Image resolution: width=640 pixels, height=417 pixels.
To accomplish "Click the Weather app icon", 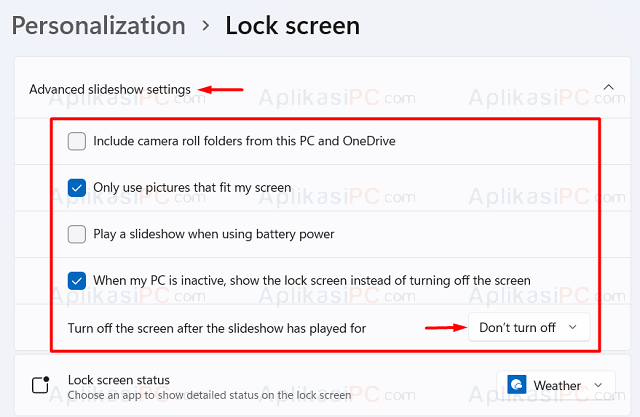I will (x=516, y=385).
